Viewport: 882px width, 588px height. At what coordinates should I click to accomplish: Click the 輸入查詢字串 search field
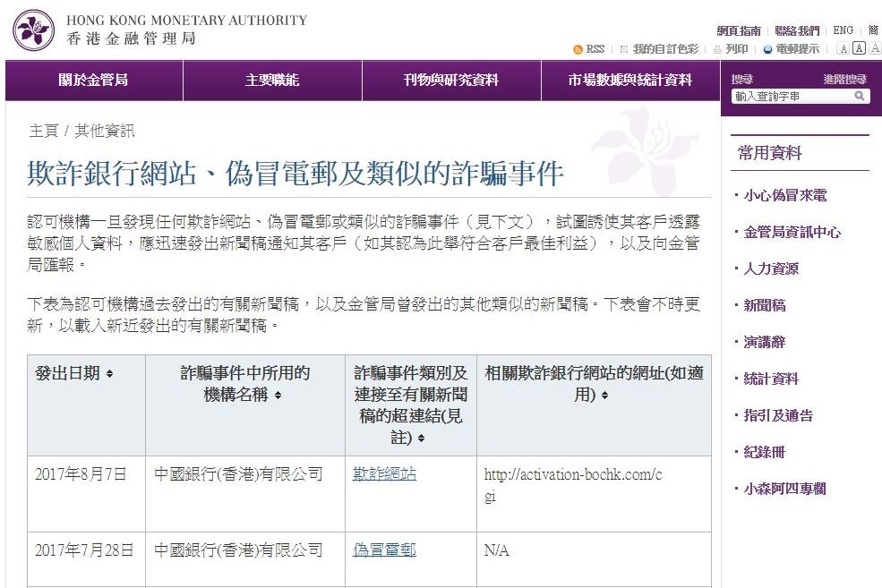791,96
